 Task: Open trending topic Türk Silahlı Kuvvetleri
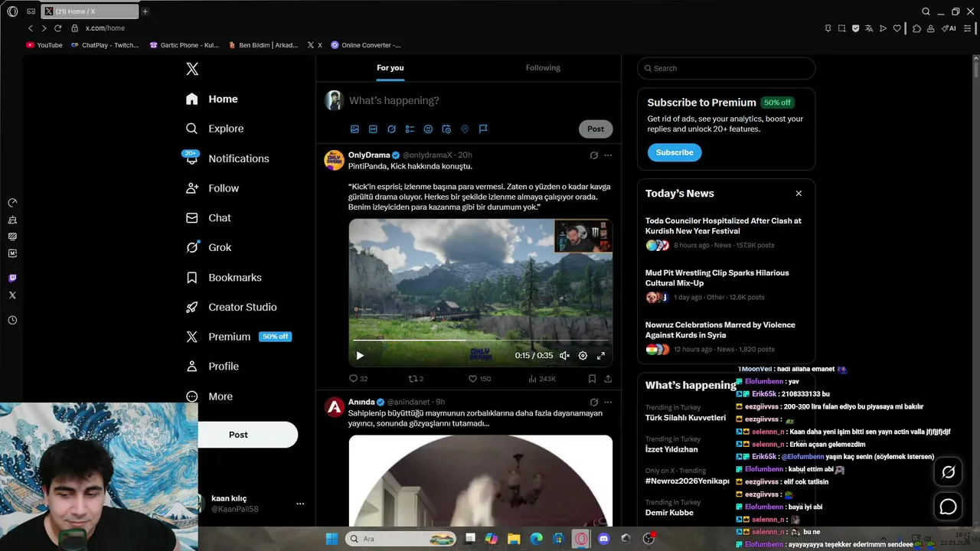click(x=685, y=418)
